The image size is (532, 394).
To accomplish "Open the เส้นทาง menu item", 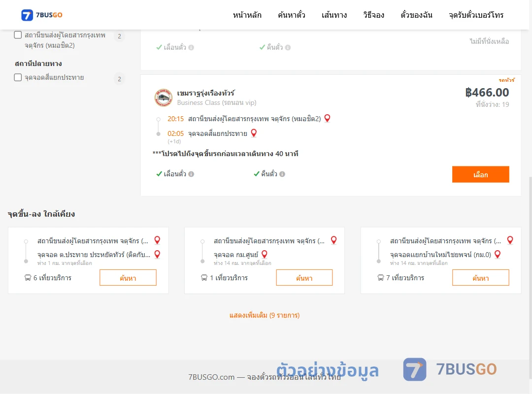I will (x=334, y=15).
